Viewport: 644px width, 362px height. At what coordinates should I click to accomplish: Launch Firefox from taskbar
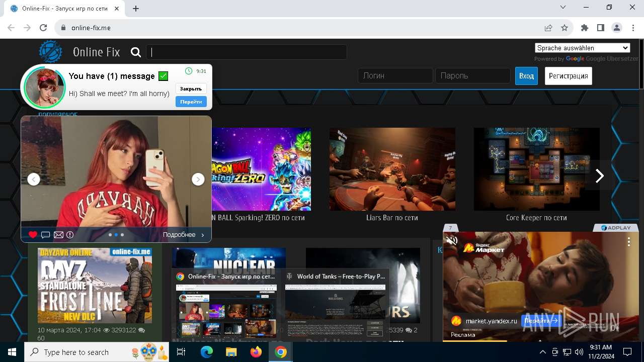(x=256, y=352)
